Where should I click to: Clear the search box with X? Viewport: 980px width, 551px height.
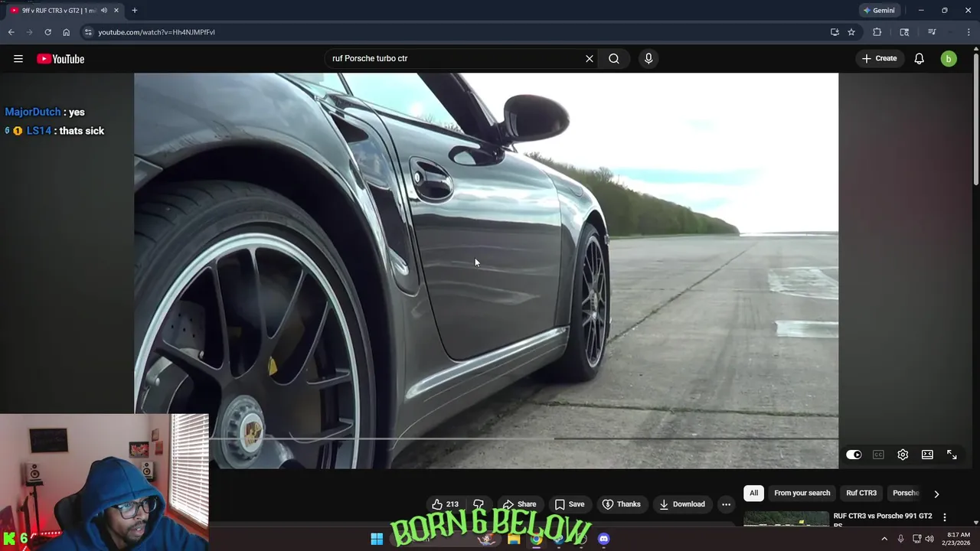click(590, 59)
